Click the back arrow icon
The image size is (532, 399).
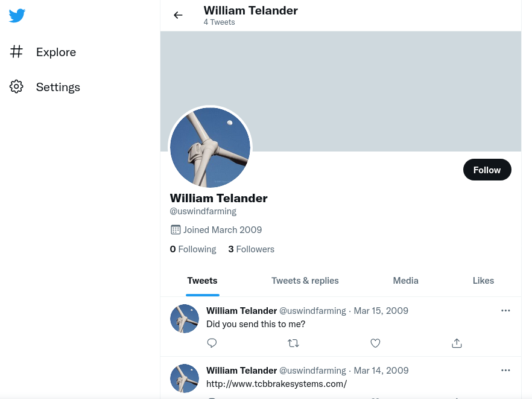[x=178, y=15]
